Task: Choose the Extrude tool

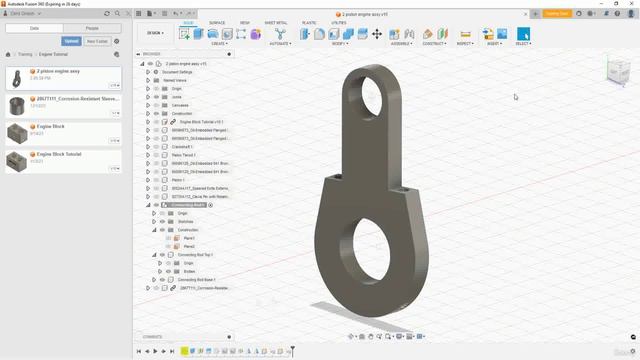Action: [x=198, y=34]
